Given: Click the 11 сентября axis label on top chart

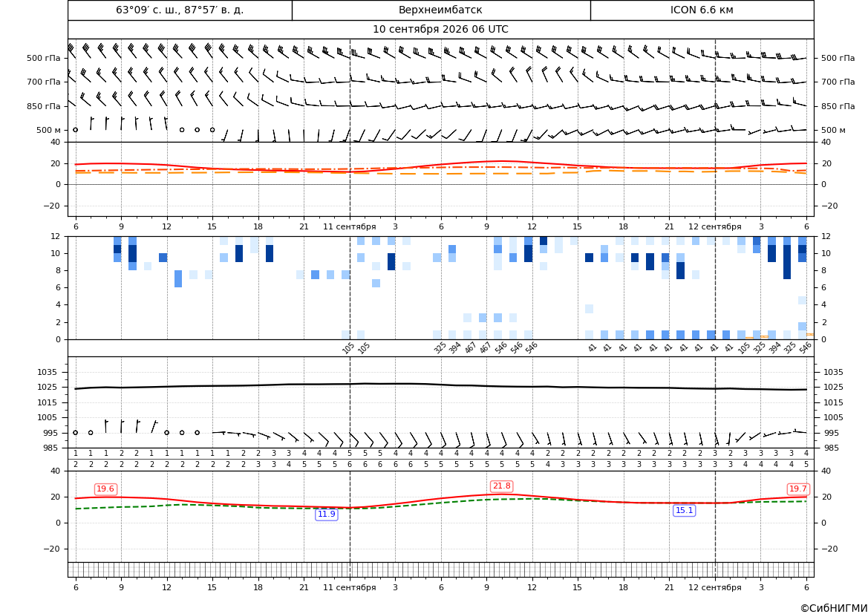Looking at the screenshot, I should (349, 226).
